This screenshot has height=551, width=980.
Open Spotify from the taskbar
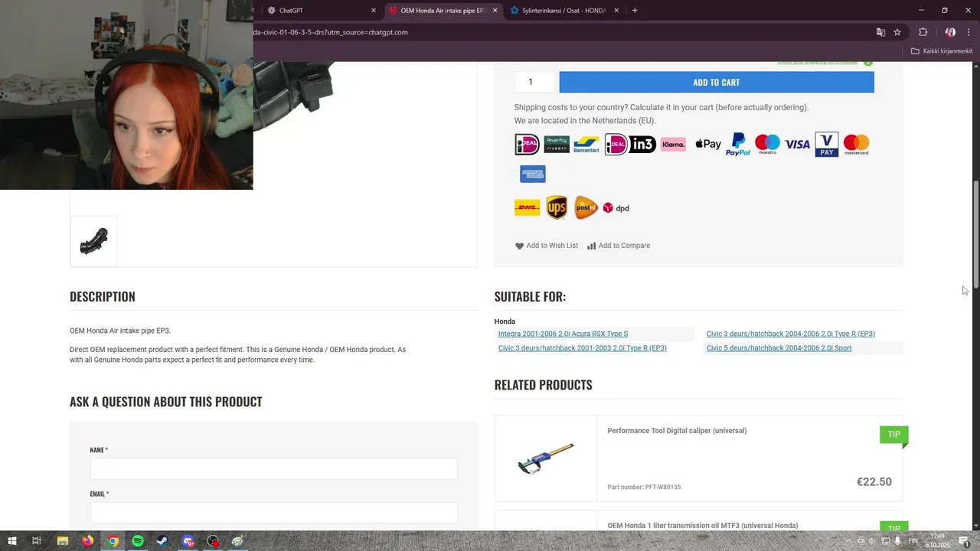(x=138, y=541)
